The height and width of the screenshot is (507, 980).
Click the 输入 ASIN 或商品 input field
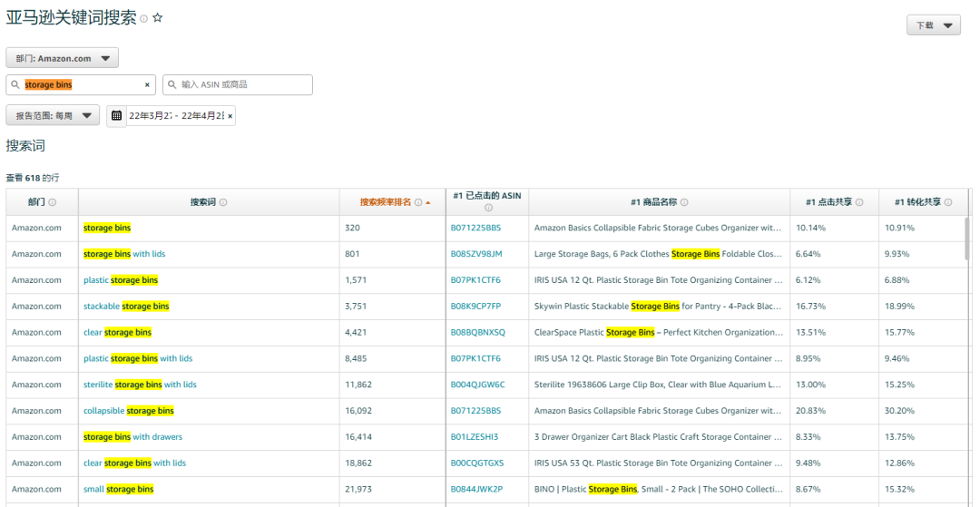pos(238,85)
